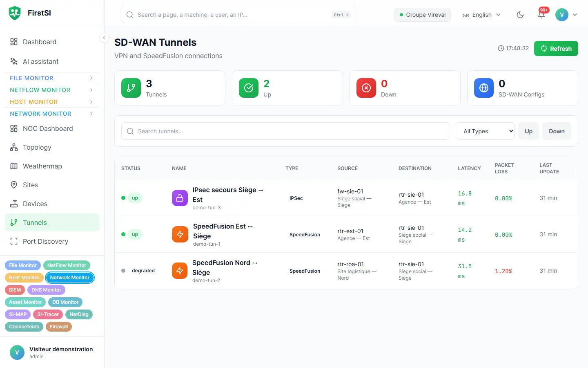Screen dimensions: 588x368
Task: Click orange bolt icon of SpeedFusion Nord tunnel
Action: 180,271
